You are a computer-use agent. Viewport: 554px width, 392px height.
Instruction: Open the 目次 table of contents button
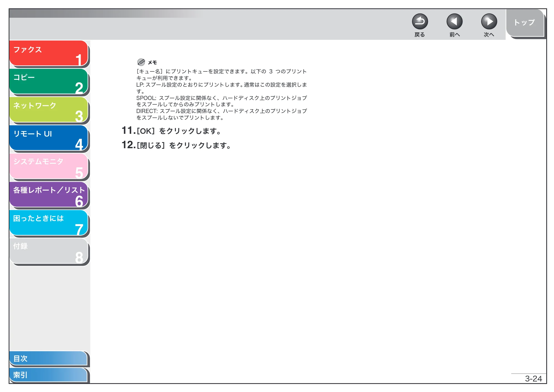[48, 358]
